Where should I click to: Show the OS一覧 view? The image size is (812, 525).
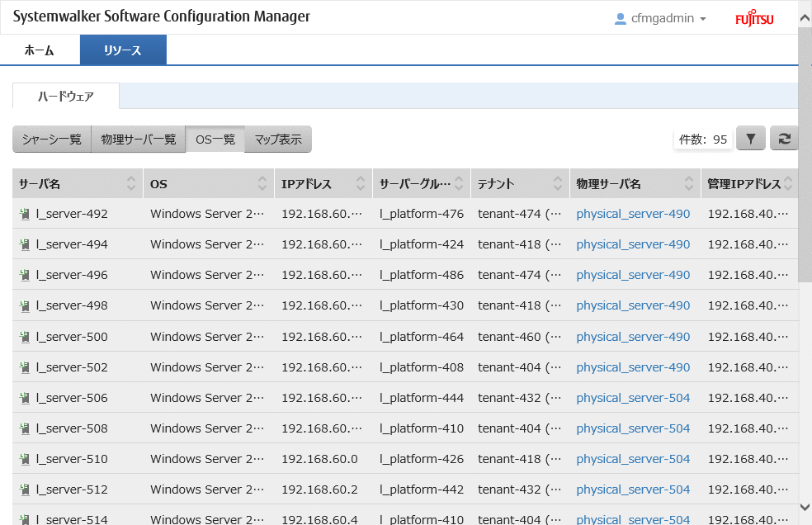tap(215, 139)
